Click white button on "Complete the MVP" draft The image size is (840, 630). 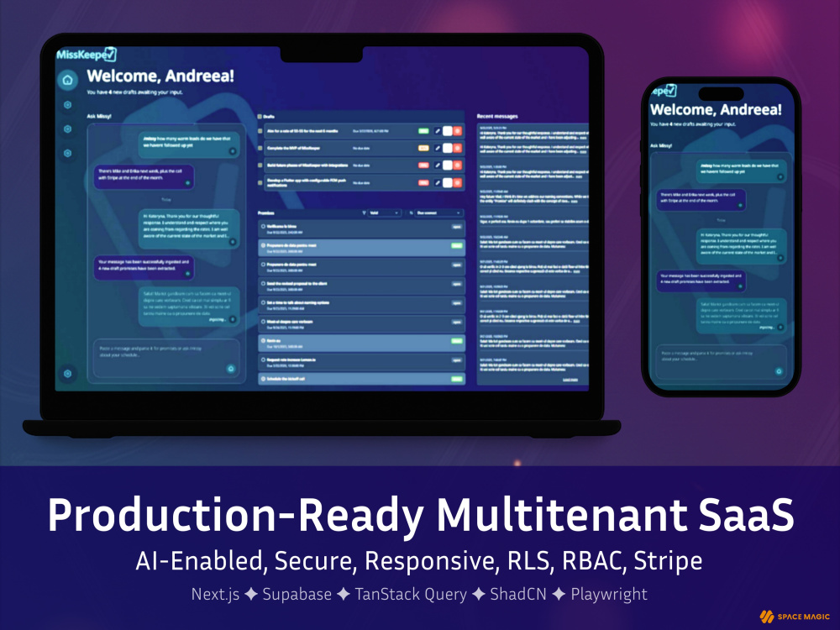(448, 148)
